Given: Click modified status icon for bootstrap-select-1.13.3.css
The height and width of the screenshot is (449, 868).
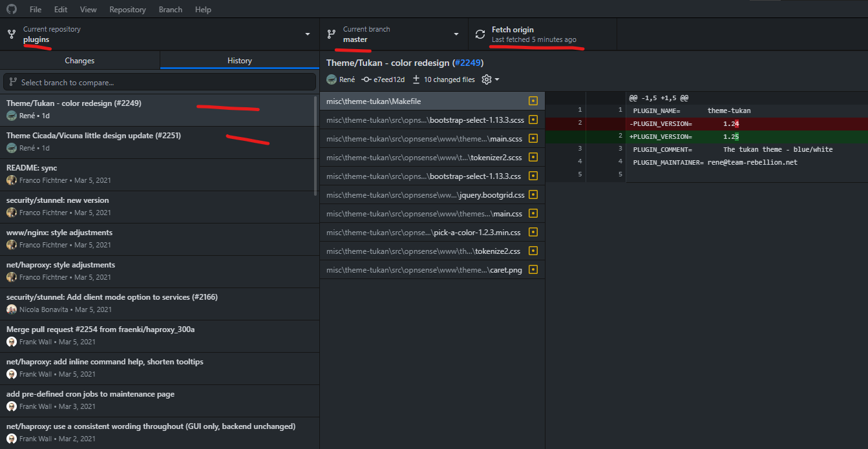Looking at the screenshot, I should (533, 176).
